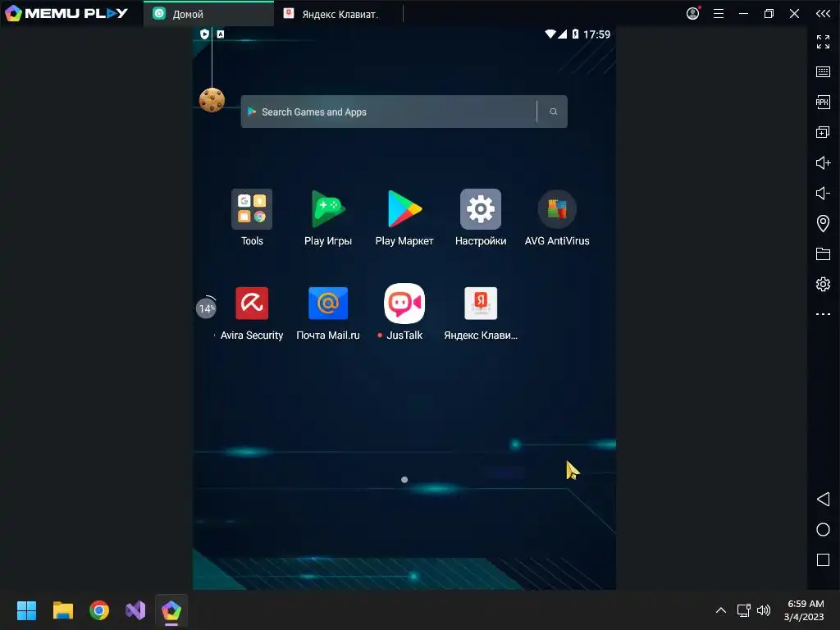Open network status in system tray
Viewport: 840px width, 630px height.
coord(743,610)
